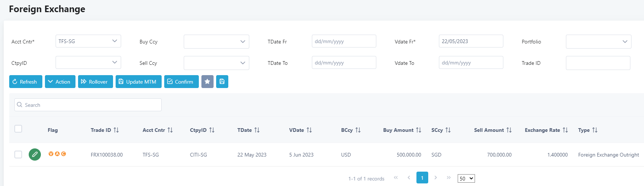Sort by VDate column arrows

pyautogui.click(x=309, y=130)
